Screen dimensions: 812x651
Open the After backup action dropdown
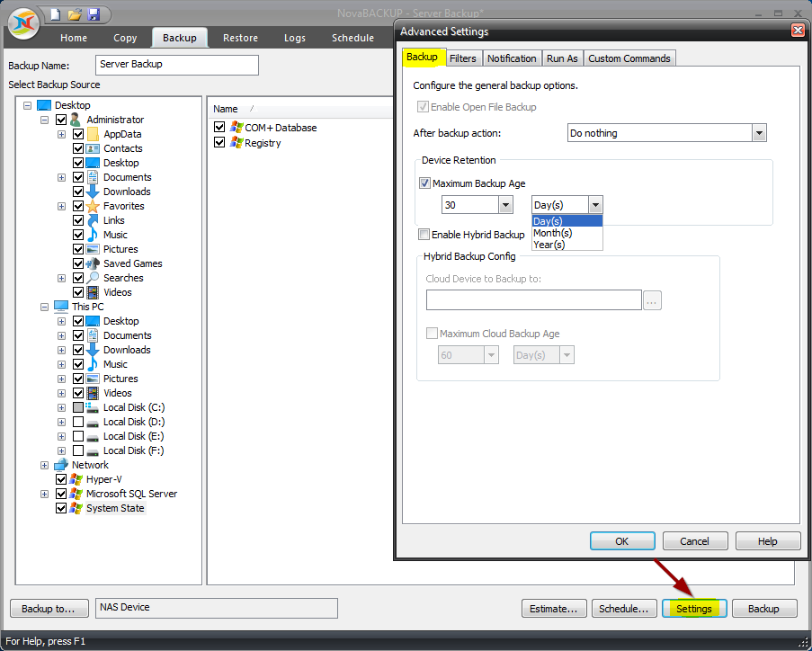tap(759, 133)
